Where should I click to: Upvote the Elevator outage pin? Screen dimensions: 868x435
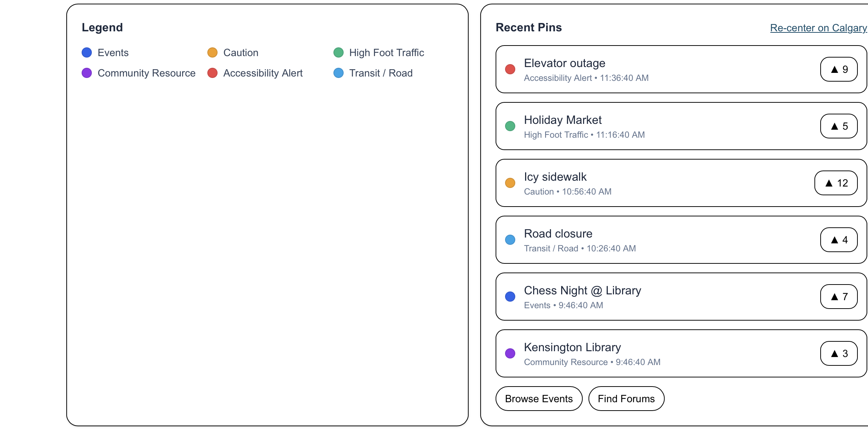point(838,69)
